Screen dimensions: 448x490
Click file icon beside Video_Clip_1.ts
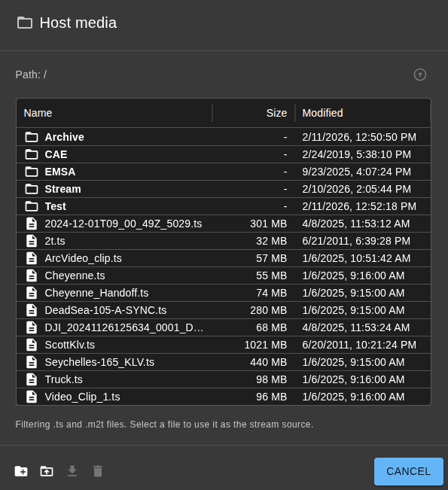click(x=32, y=397)
